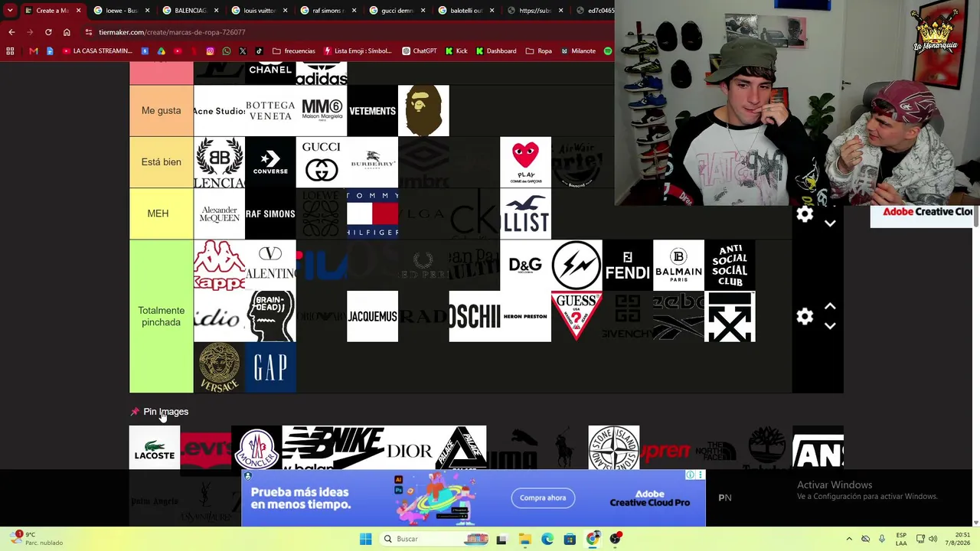The height and width of the screenshot is (551, 980).
Task: Open Microsoft Edge from taskbar
Action: [547, 539]
